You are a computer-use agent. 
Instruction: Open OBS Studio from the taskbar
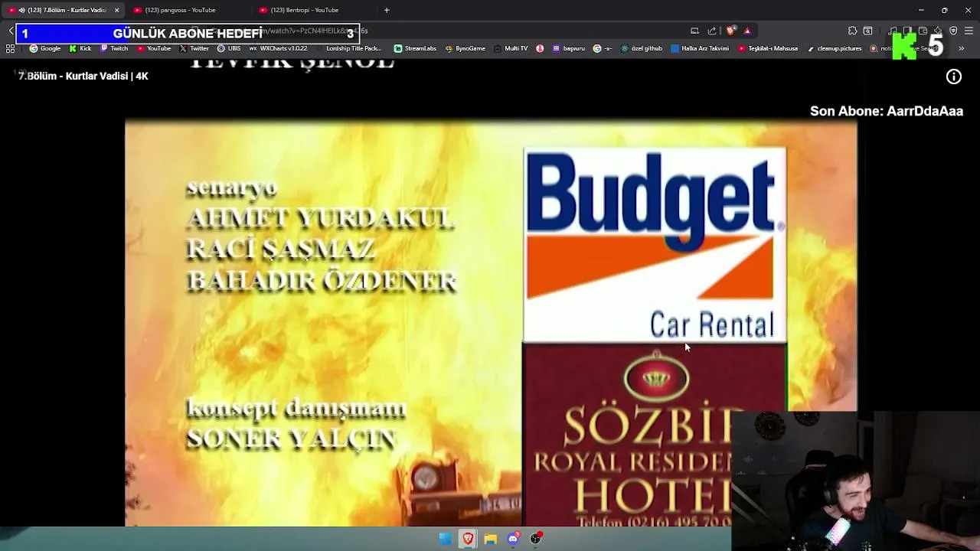(535, 539)
